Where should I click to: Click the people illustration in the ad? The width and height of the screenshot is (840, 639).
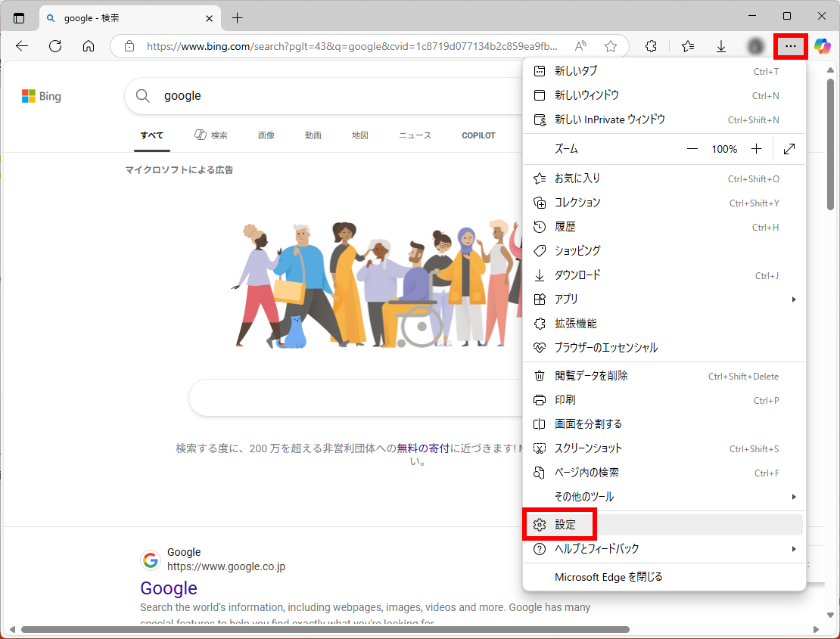377,284
